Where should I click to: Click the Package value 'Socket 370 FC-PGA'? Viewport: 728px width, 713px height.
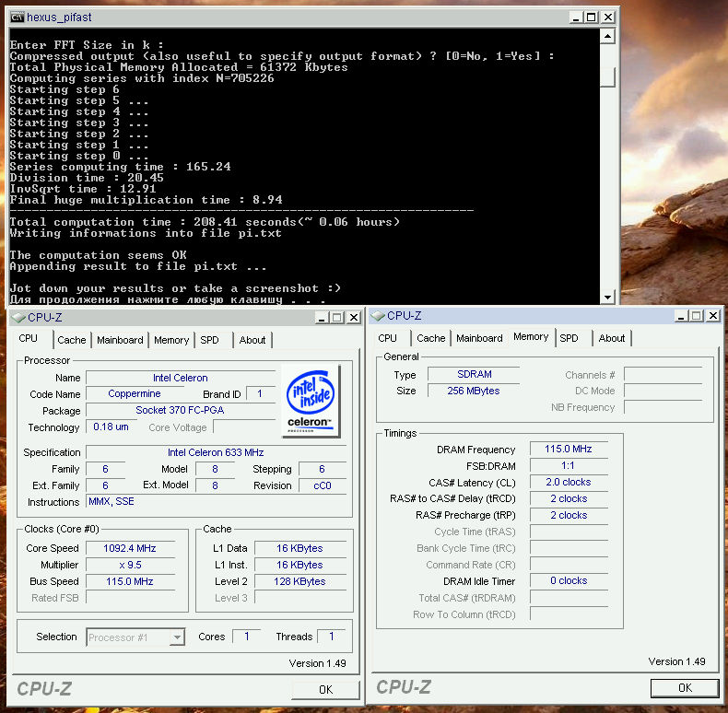pyautogui.click(x=181, y=410)
